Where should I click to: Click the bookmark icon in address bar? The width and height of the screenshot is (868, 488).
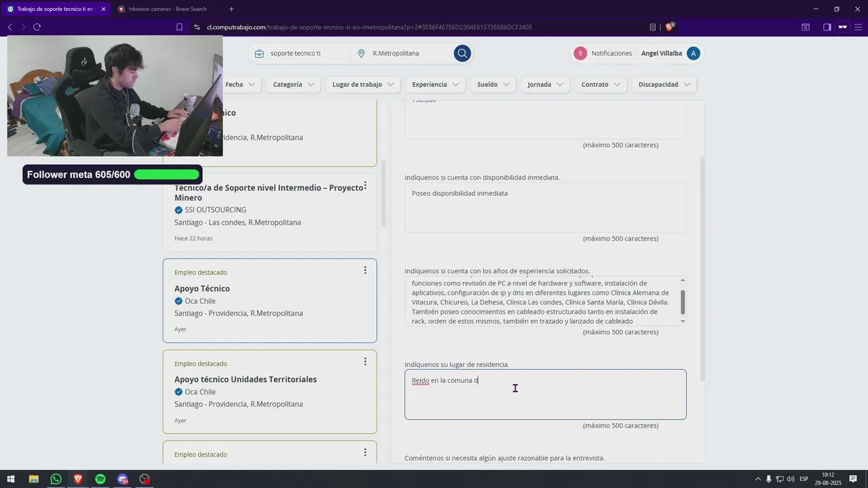pos(179,27)
